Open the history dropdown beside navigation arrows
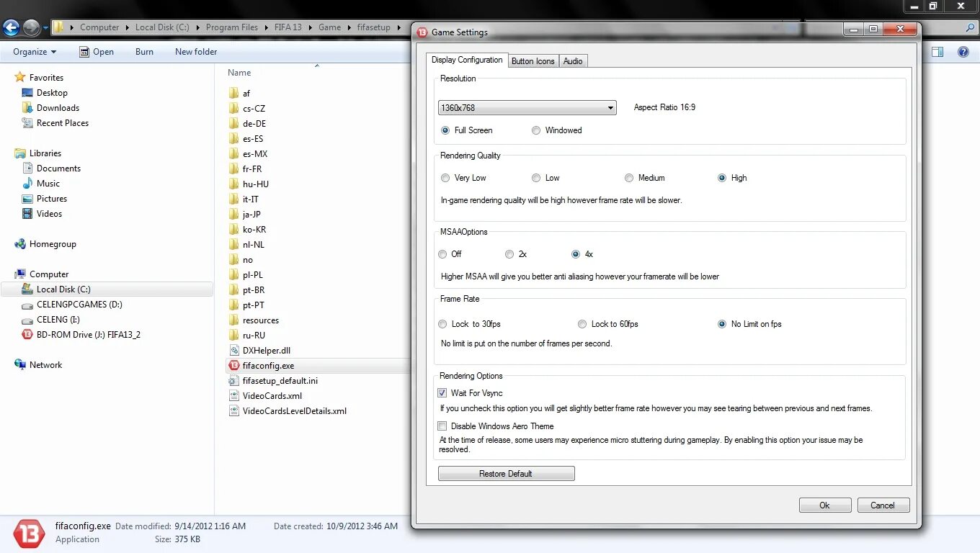The width and height of the screenshot is (980, 553). (45, 28)
